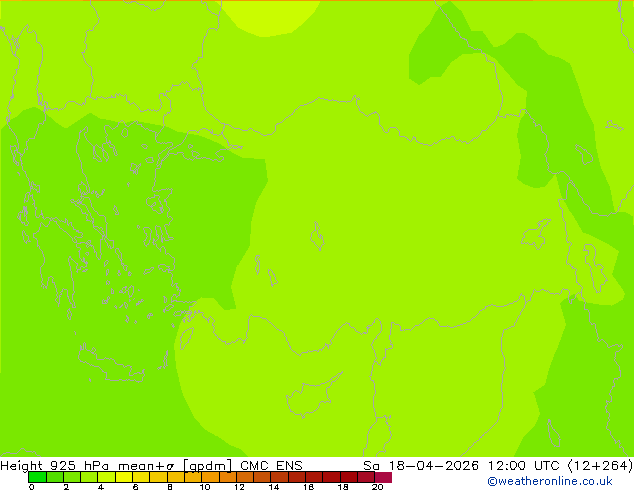
Task: Click the '12:00 UTC' time text
Action: 526,466
